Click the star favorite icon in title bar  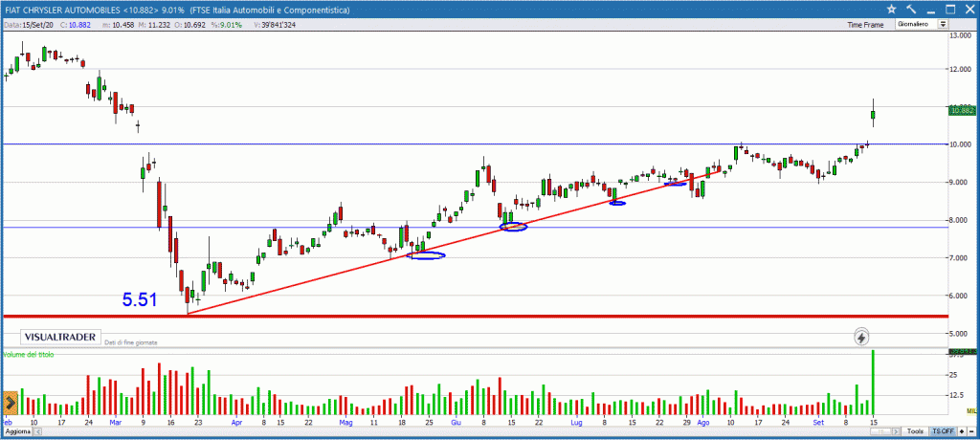(x=891, y=10)
